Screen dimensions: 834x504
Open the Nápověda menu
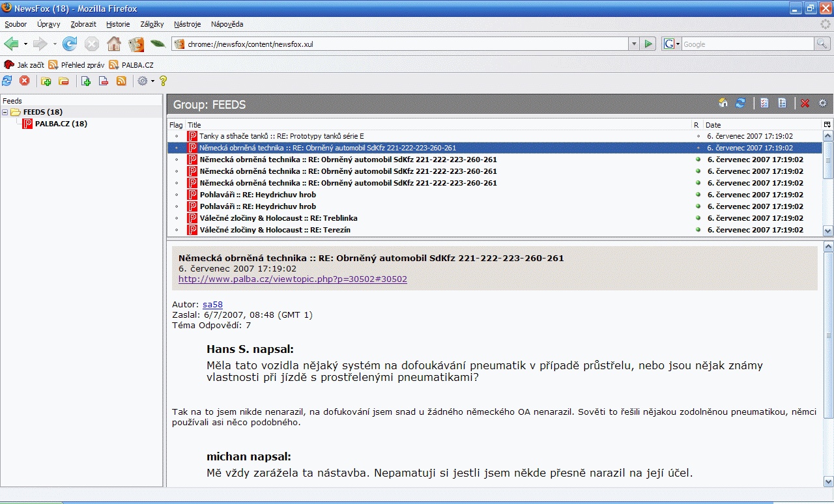227,24
